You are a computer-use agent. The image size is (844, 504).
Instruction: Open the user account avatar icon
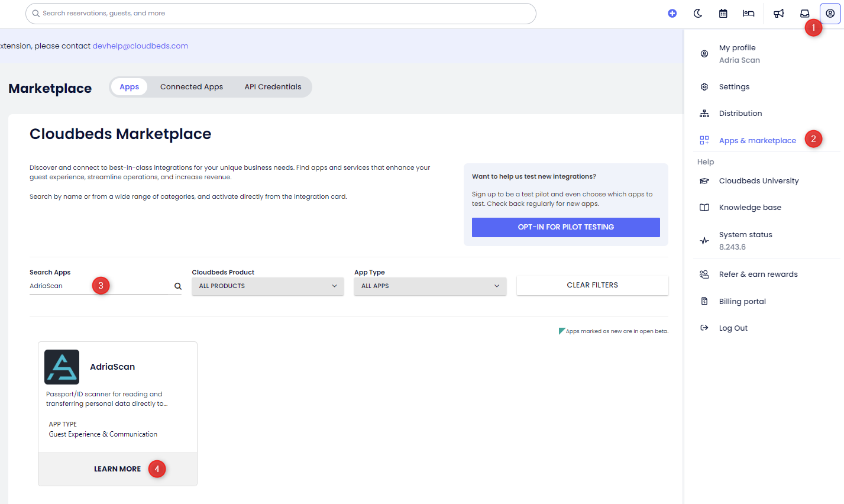(830, 13)
